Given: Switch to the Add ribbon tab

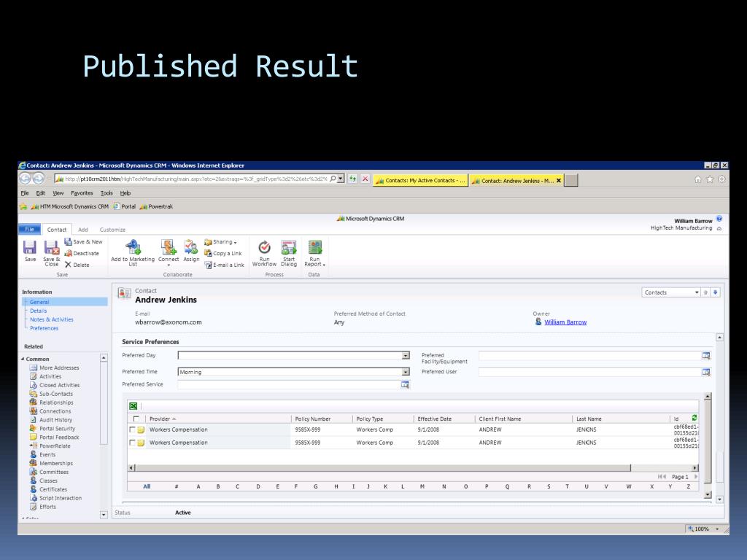Looking at the screenshot, I should [x=83, y=230].
